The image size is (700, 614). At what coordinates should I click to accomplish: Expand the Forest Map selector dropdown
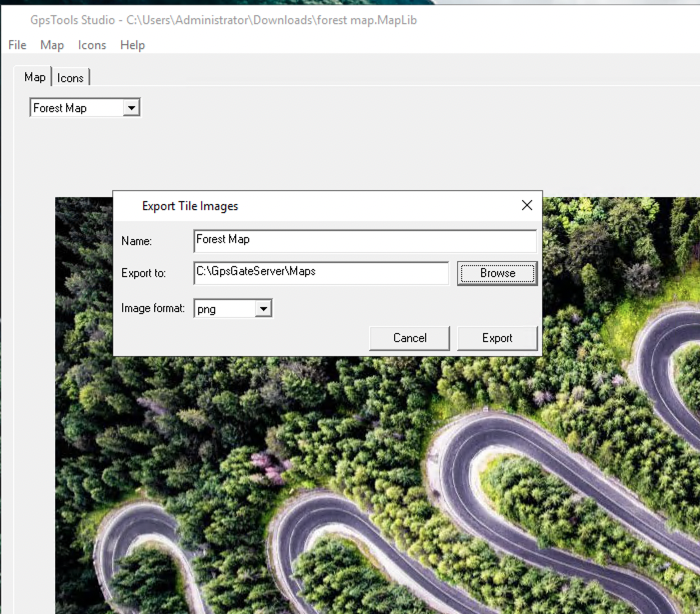tap(131, 108)
